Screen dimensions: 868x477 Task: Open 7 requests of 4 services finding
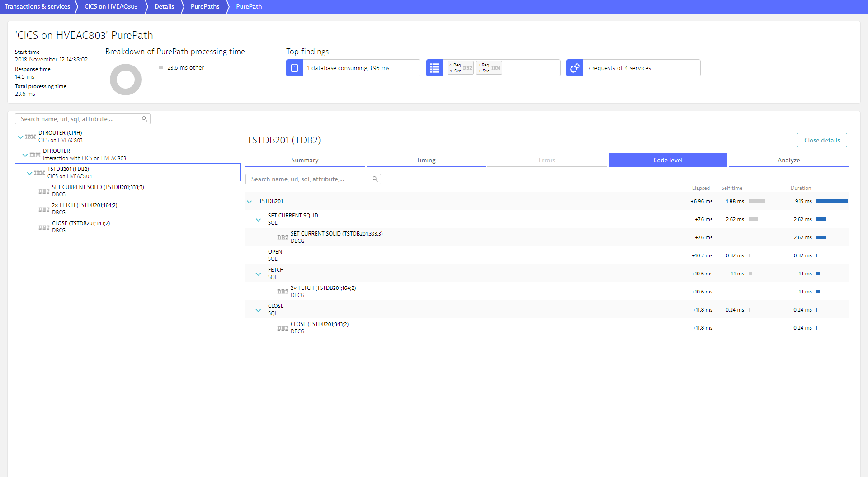633,68
